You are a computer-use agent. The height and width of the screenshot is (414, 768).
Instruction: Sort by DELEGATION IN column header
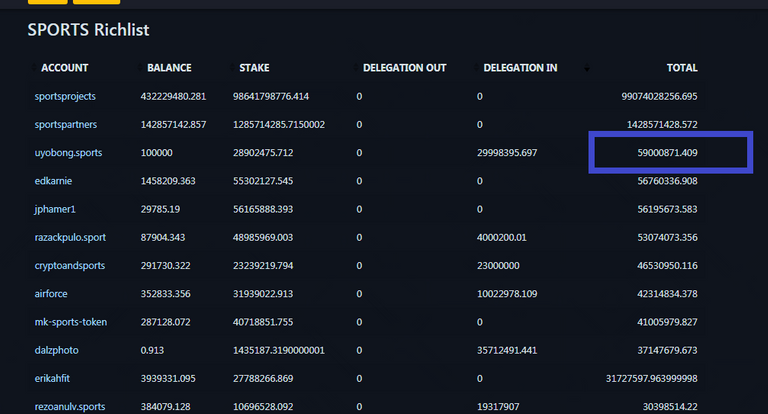click(x=520, y=68)
